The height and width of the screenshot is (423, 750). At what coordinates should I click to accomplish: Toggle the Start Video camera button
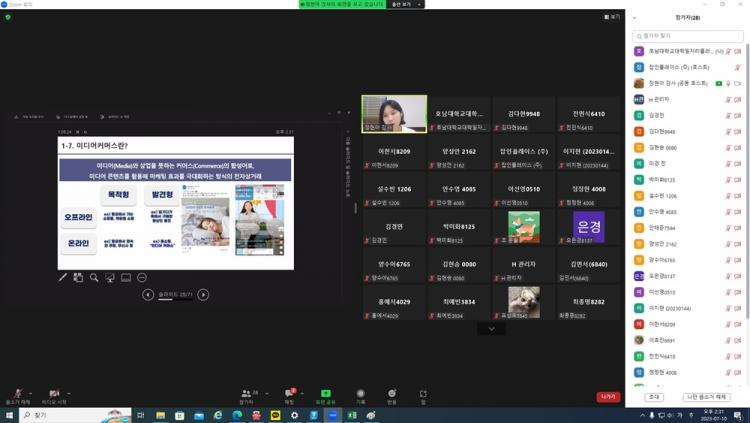click(x=54, y=393)
